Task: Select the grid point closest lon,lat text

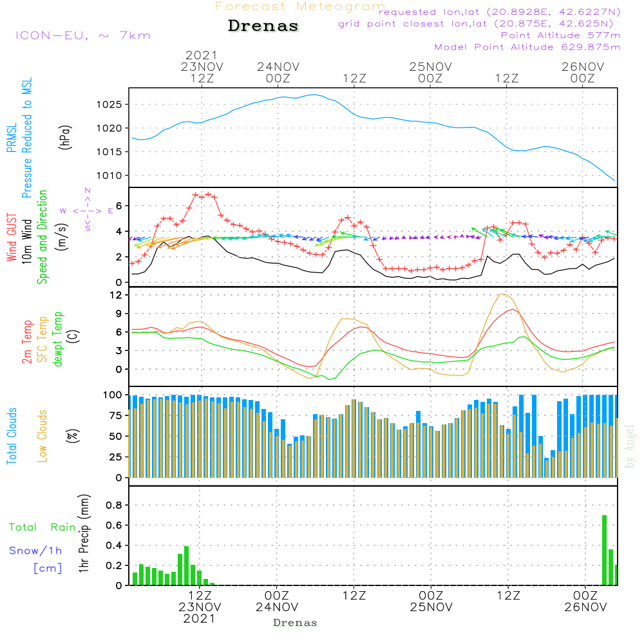Action: [480, 24]
